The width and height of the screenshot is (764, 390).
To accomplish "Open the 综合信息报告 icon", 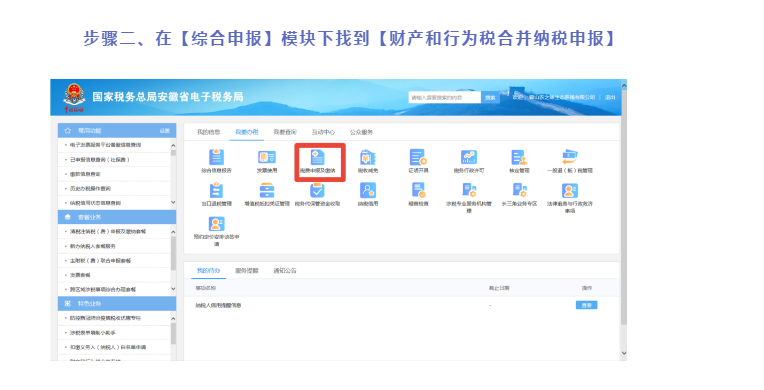I will tap(216, 157).
